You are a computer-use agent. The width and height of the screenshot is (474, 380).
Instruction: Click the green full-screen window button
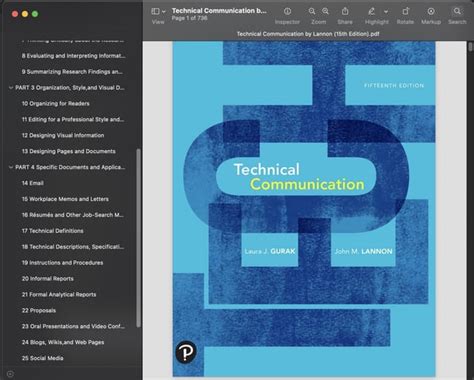pyautogui.click(x=35, y=14)
